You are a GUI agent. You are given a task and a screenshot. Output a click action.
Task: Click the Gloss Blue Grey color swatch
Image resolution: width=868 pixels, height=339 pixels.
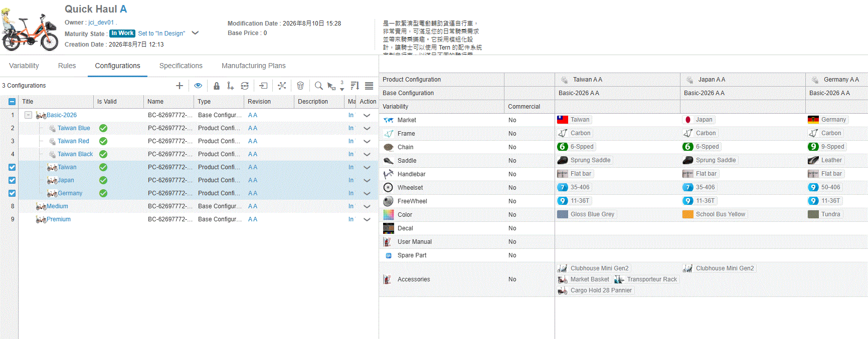(563, 214)
